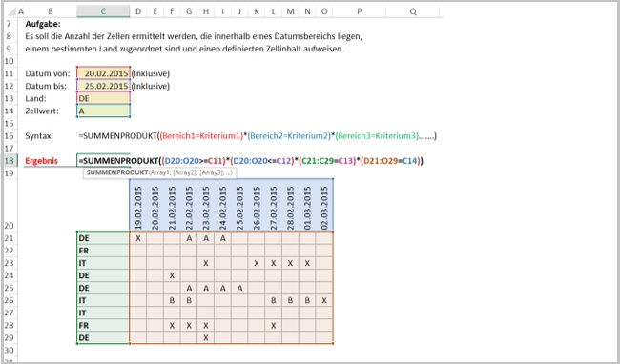This screenshot has height=364, width=620.
Task: Select date header 02.03.2015
Action: click(324, 205)
